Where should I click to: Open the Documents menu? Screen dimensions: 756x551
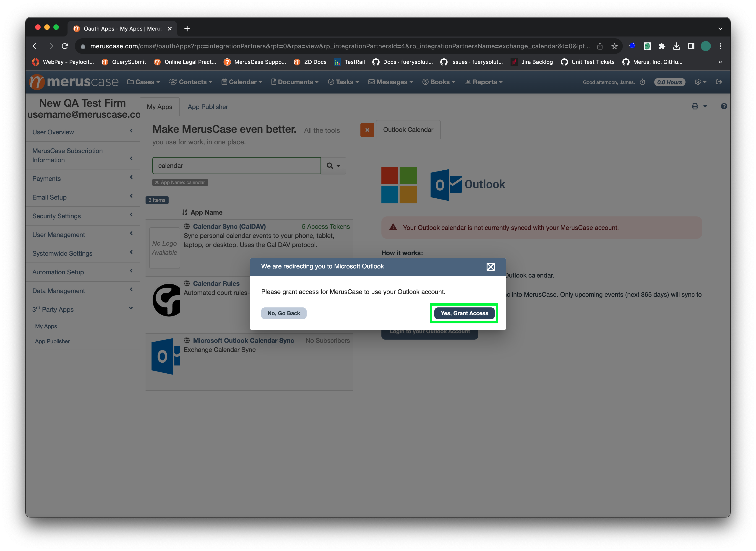[295, 82]
